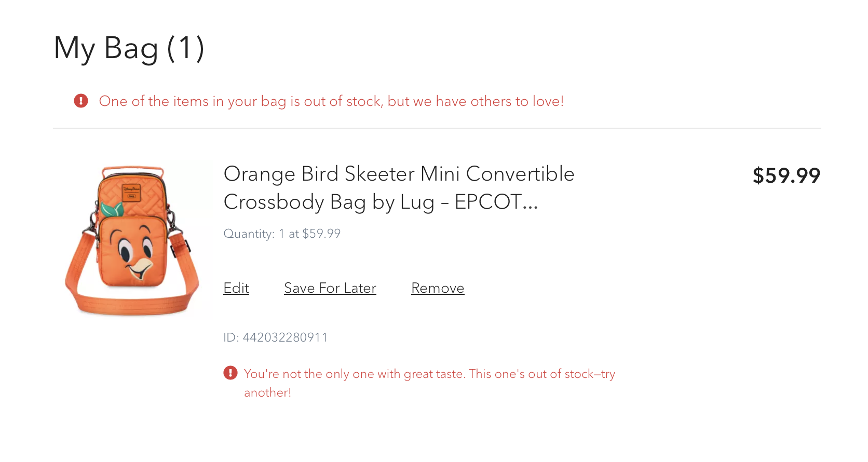Remove the Orange Bird bag from cart

point(437,288)
